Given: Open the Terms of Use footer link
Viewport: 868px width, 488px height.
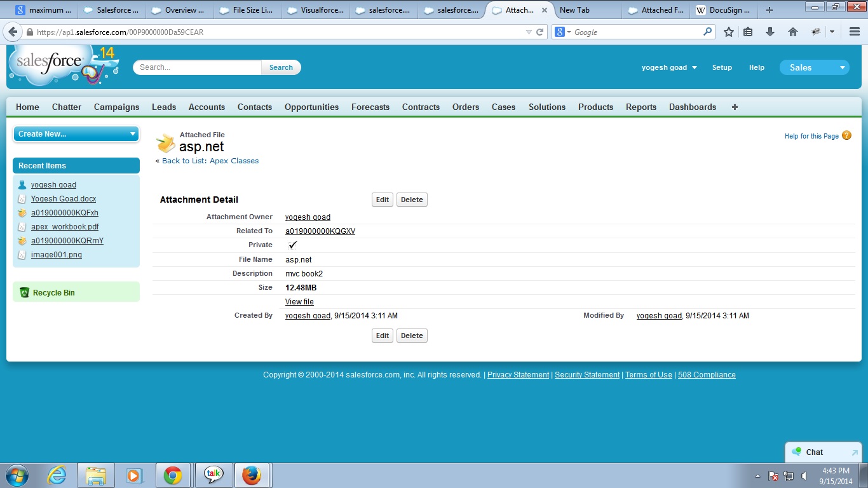Looking at the screenshot, I should [x=648, y=375].
